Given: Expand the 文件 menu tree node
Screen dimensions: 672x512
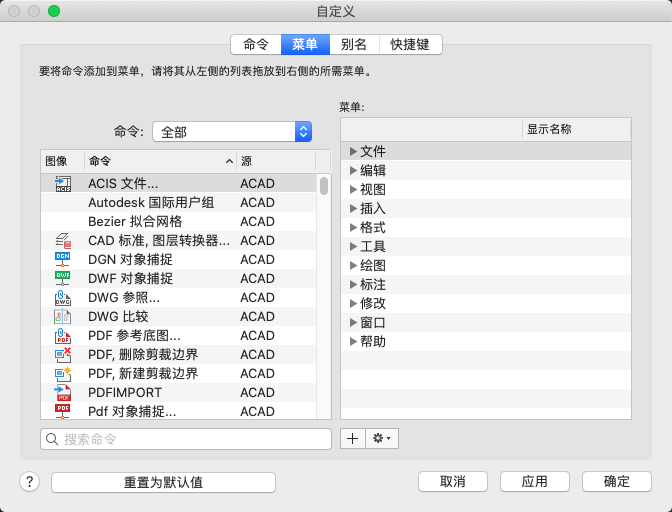Looking at the screenshot, I should click(353, 151).
